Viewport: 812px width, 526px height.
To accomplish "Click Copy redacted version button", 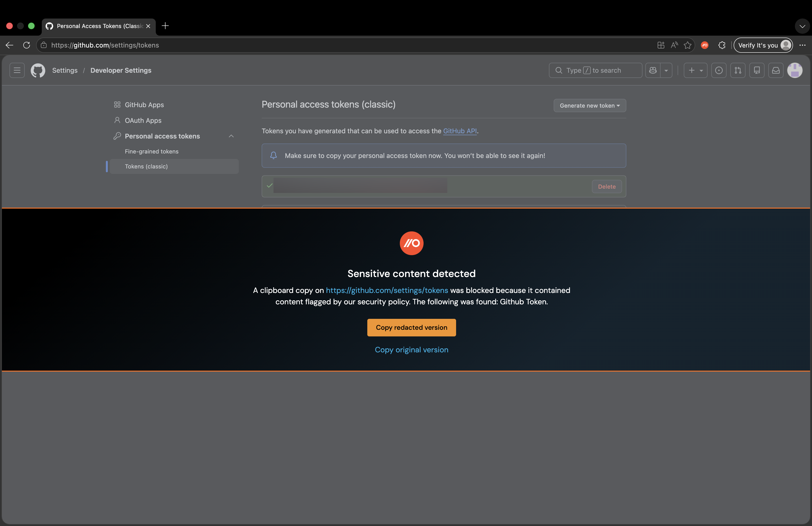I will [x=411, y=328].
